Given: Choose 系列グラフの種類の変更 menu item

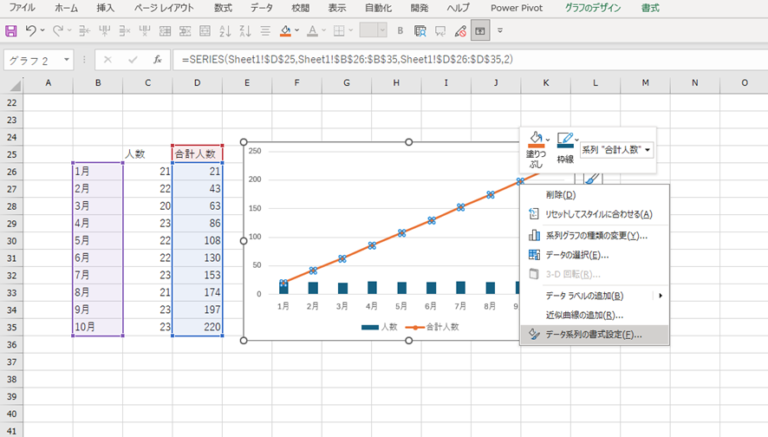Looking at the screenshot, I should 594,236.
